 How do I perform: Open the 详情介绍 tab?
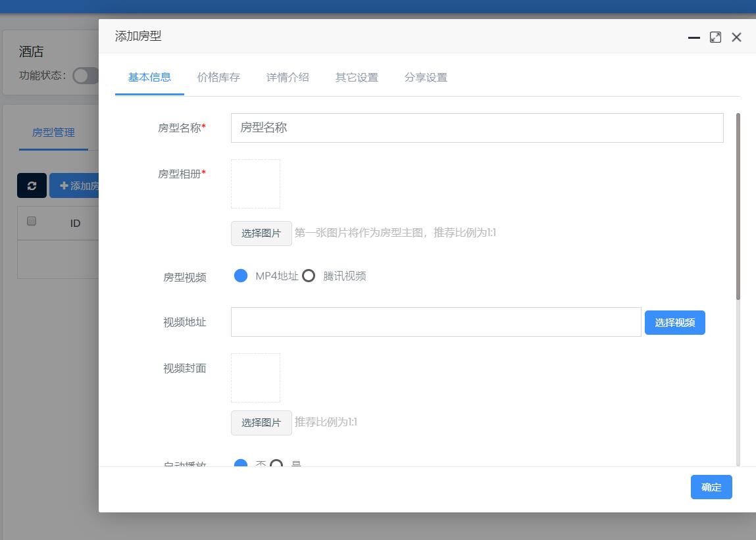point(288,77)
